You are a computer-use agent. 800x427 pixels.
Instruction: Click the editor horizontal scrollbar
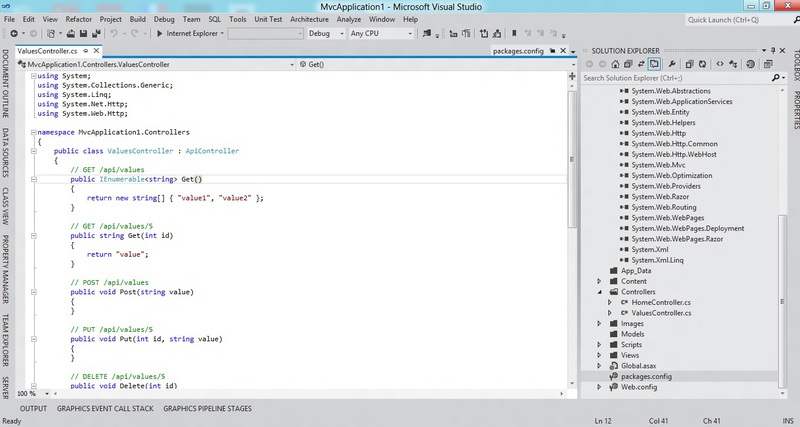tap(309, 394)
